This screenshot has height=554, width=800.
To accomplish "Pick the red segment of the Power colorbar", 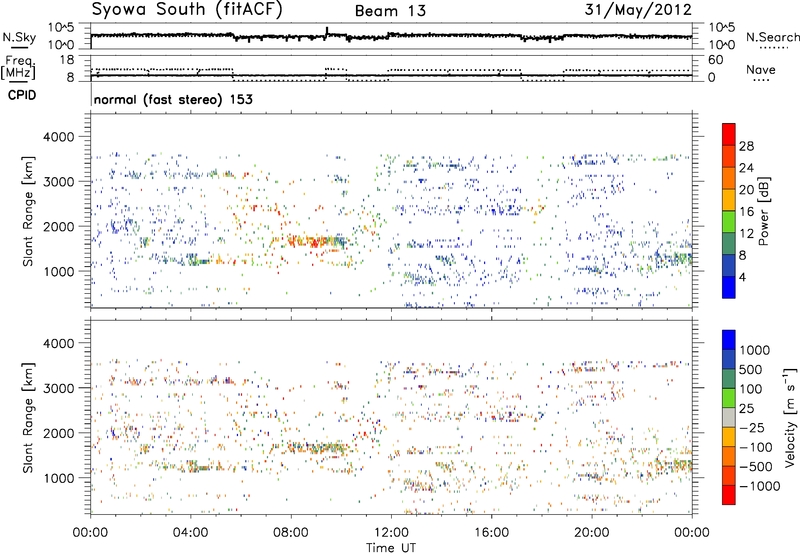I will point(729,134).
